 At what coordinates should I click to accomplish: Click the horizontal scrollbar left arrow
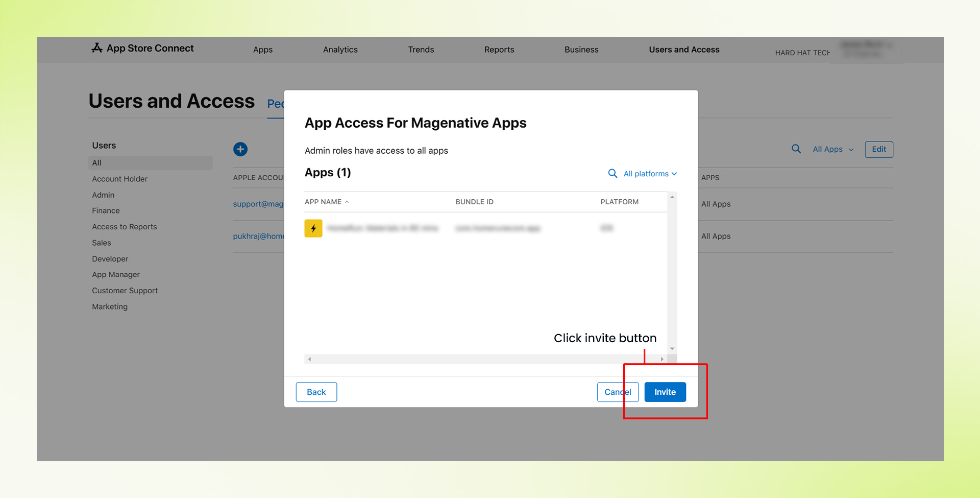coord(309,359)
